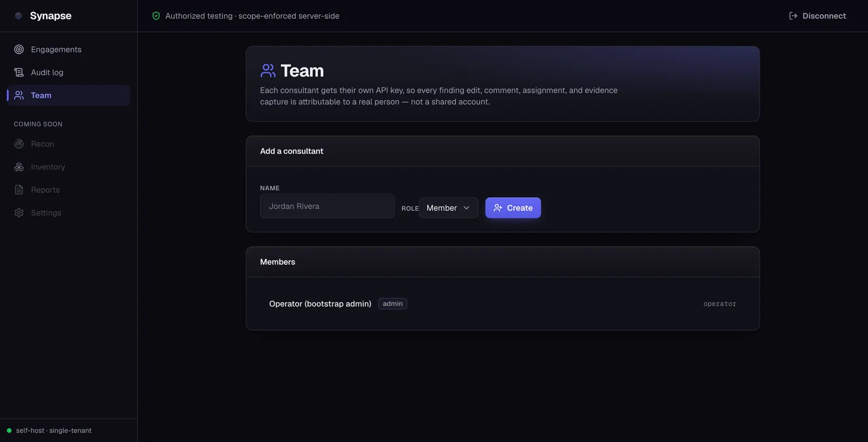Select the Team sidebar item
Image resolution: width=868 pixels, height=442 pixels.
click(x=68, y=95)
